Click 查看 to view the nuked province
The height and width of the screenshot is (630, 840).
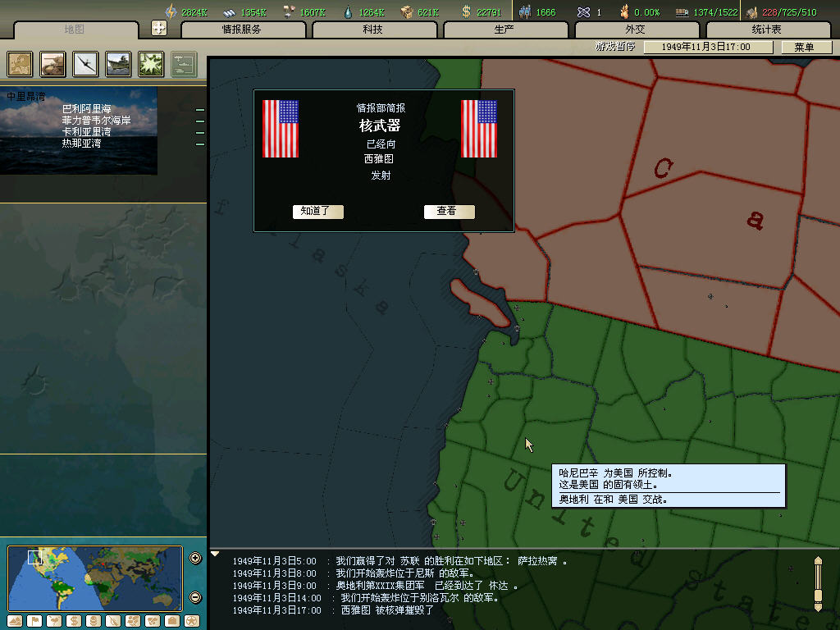pos(449,212)
